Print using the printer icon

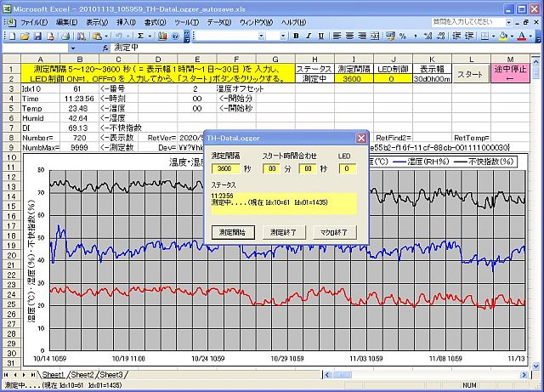(65, 36)
